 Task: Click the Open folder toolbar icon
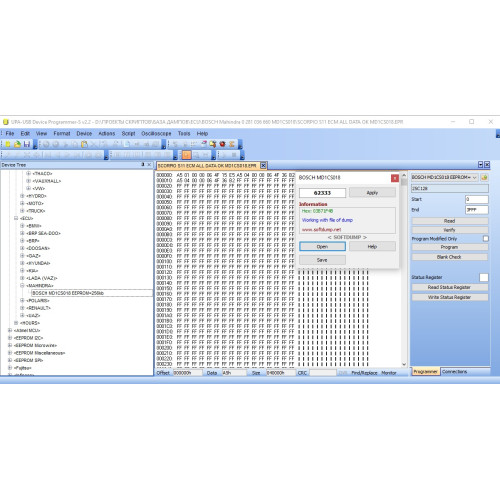17,144
